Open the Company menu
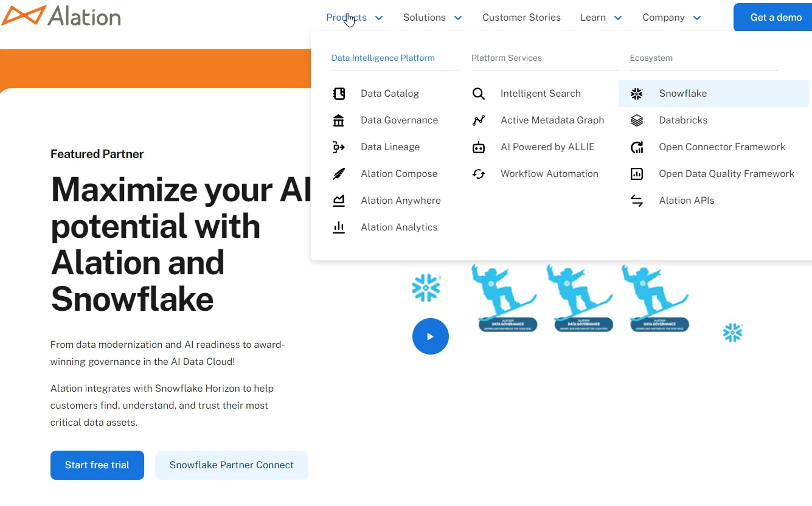The image size is (812, 506). click(x=664, y=18)
